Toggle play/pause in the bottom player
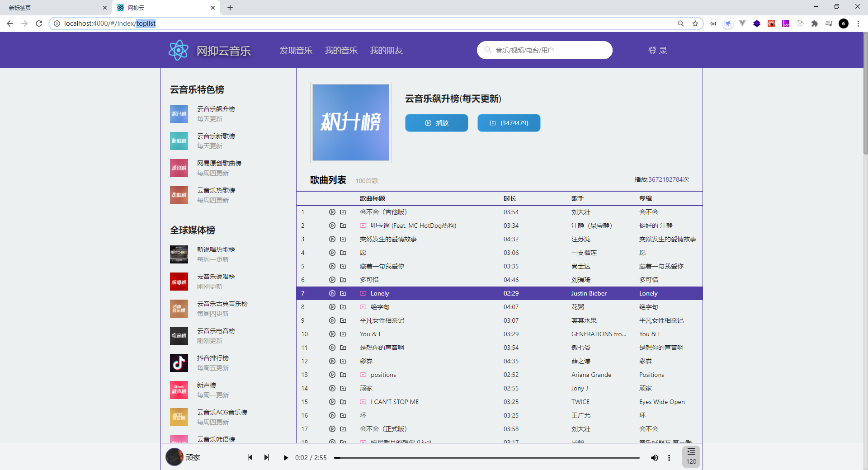868x470 pixels. 286,458
